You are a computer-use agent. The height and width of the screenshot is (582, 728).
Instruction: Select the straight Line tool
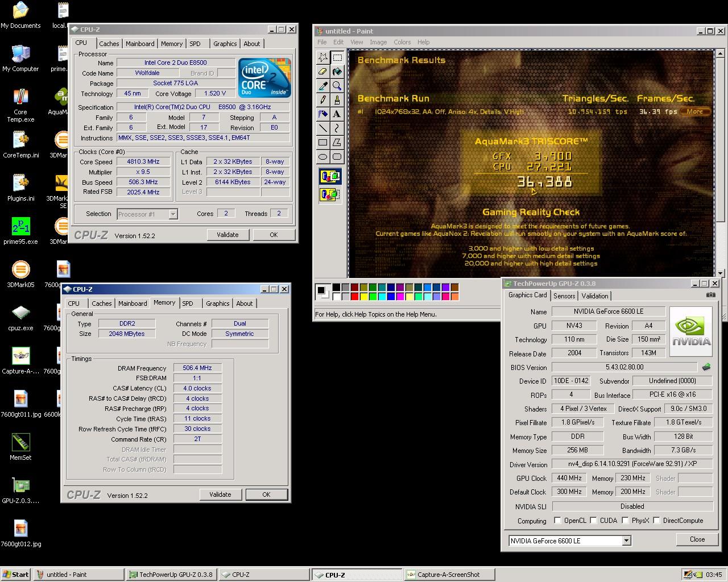(323, 128)
